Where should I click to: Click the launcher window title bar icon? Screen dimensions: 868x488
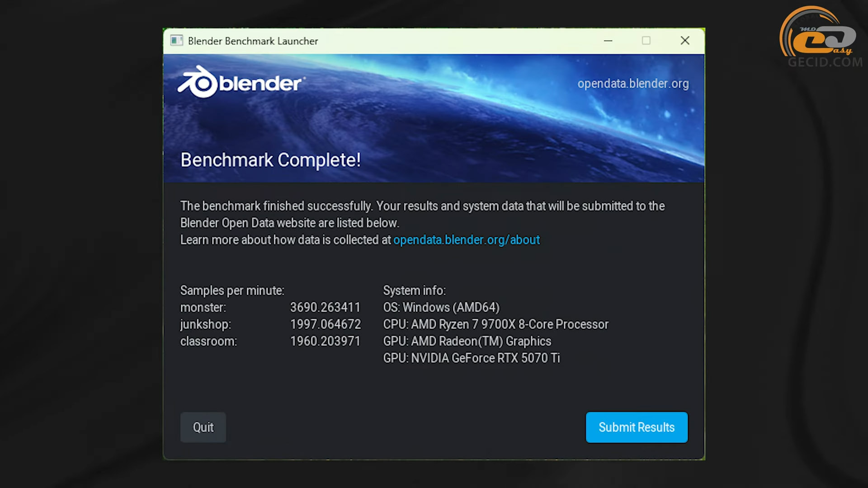click(x=176, y=41)
